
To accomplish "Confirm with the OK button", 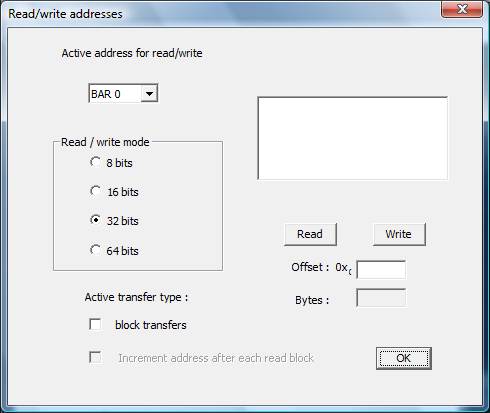I will click(x=404, y=358).
